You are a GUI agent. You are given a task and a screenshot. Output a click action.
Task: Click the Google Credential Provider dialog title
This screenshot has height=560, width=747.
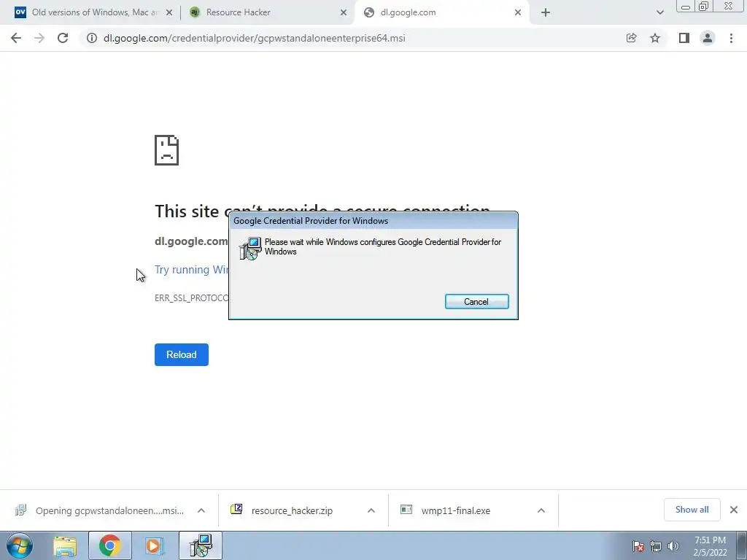tap(311, 221)
